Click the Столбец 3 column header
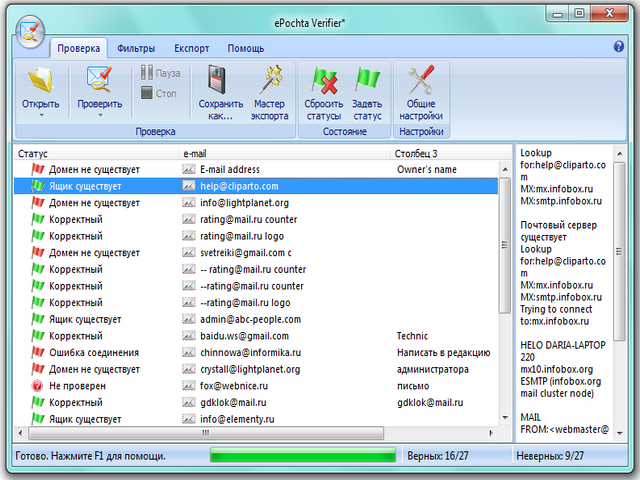640x480 pixels. click(451, 153)
